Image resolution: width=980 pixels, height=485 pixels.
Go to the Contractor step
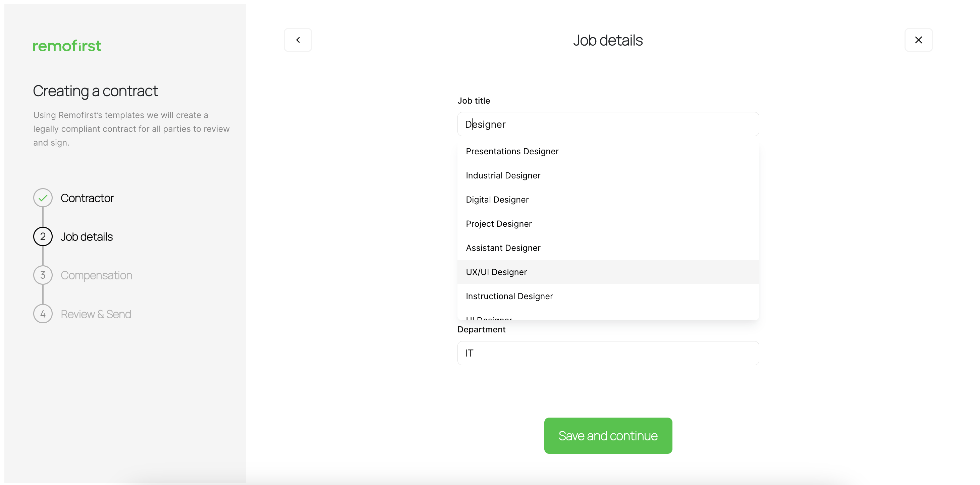point(87,198)
